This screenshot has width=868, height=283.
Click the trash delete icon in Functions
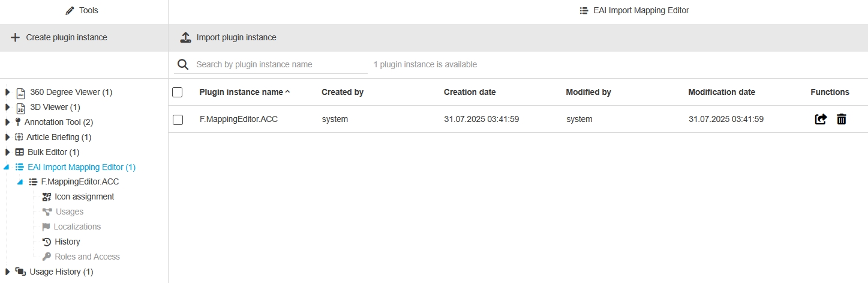point(842,120)
